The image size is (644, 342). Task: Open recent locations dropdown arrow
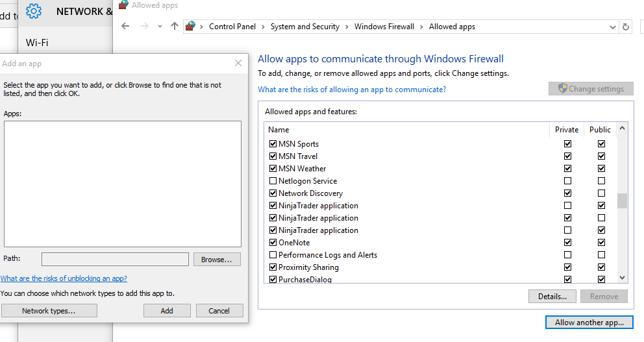(160, 27)
